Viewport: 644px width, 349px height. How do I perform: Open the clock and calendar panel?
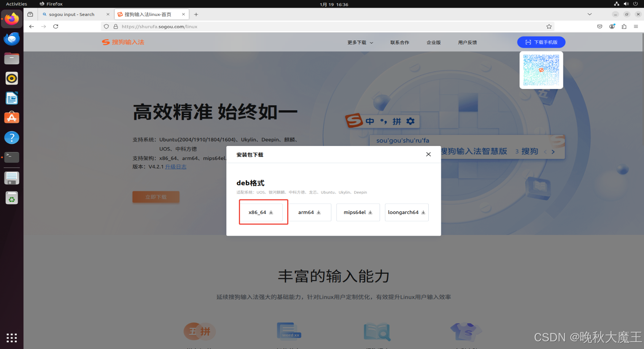(x=334, y=4)
